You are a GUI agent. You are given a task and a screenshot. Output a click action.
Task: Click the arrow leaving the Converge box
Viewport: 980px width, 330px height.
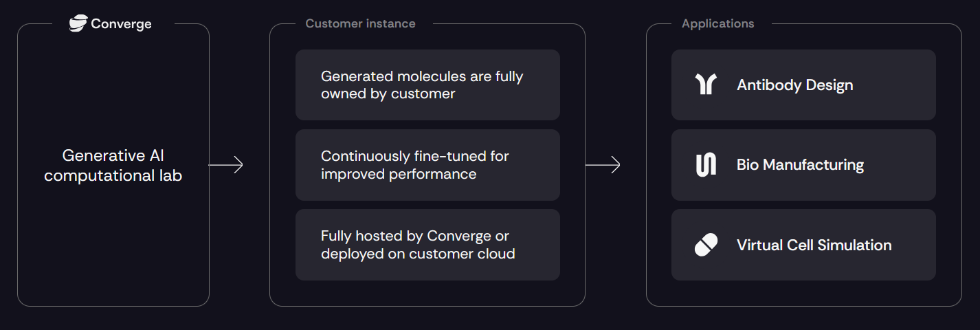pos(226,165)
